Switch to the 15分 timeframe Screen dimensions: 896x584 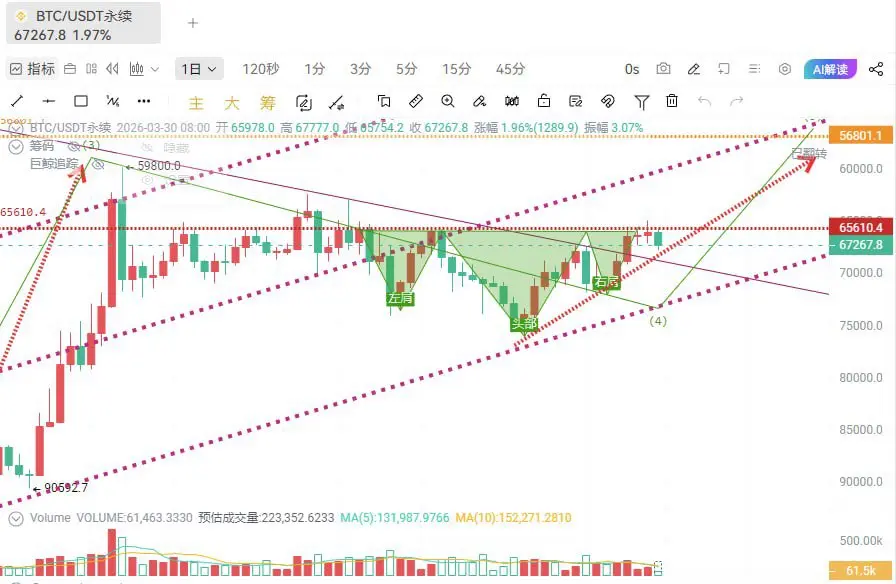pos(456,69)
